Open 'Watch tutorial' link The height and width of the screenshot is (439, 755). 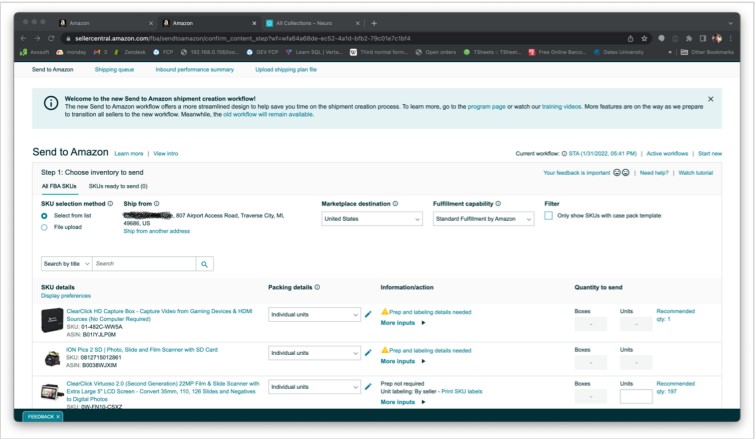tap(695, 173)
